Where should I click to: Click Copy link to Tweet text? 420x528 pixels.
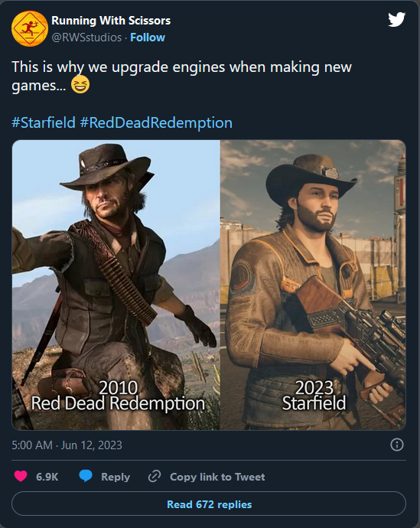click(217, 477)
